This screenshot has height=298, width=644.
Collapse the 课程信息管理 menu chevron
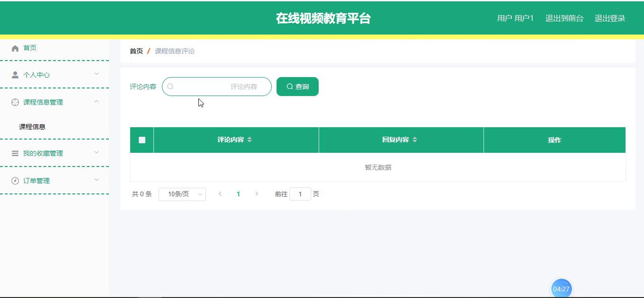click(x=97, y=101)
